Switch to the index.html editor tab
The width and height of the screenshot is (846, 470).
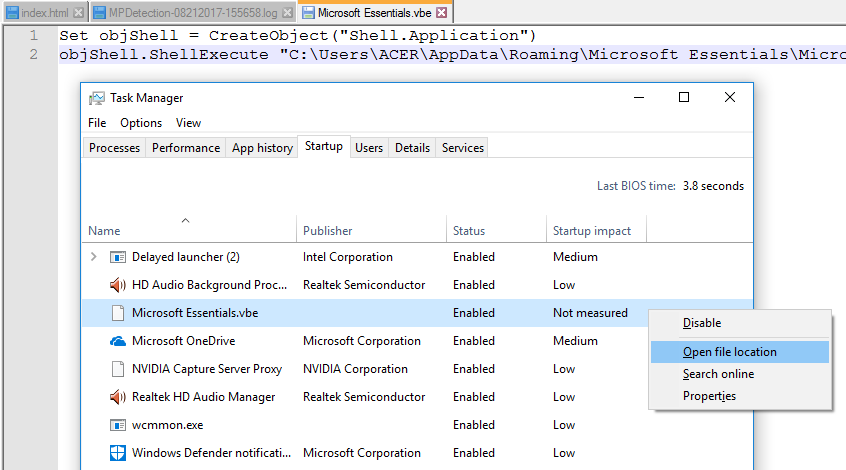click(x=44, y=13)
